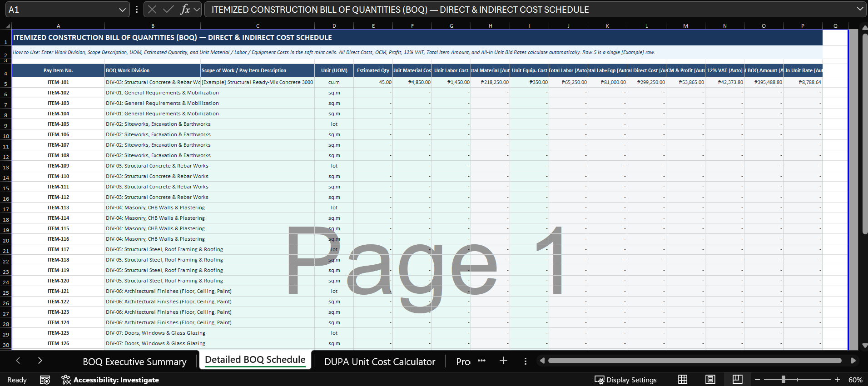Select row 17 header
868x386 pixels.
click(6, 209)
